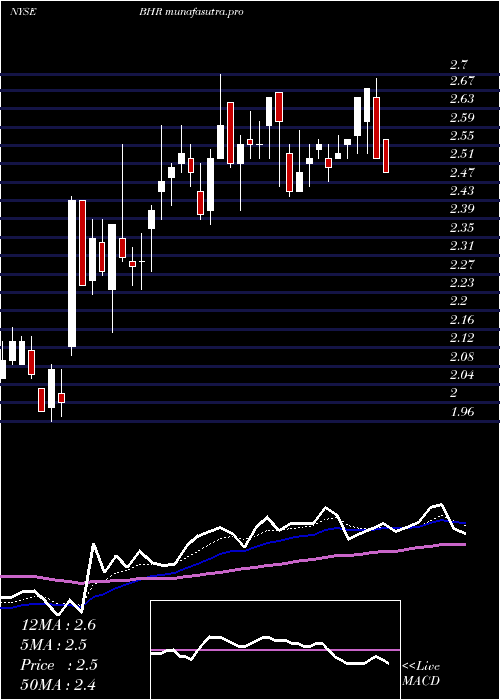Select the 2.51 price axis label
This screenshot has width=500, height=700.
(x=462, y=154)
